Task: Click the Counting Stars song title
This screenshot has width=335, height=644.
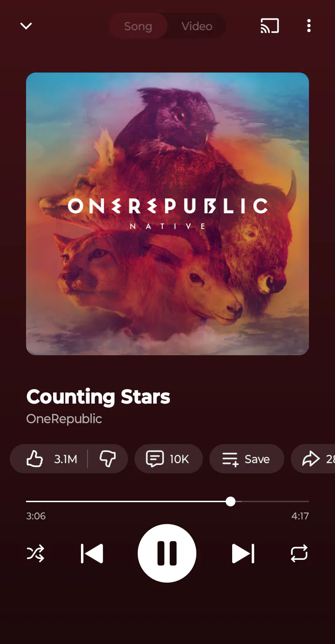Action: coord(98,397)
